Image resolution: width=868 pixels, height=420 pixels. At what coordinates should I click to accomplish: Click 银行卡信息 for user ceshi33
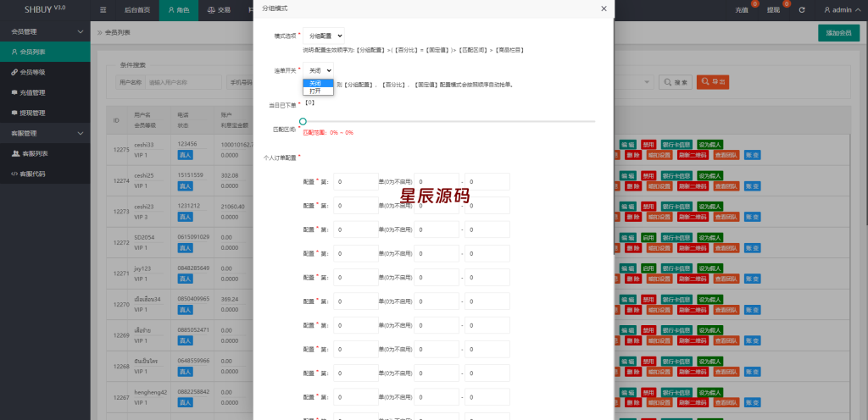676,145
